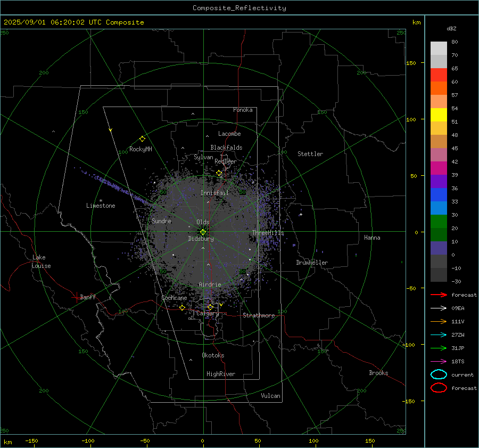Click yellow diamond marker near RockyMH

(142, 139)
